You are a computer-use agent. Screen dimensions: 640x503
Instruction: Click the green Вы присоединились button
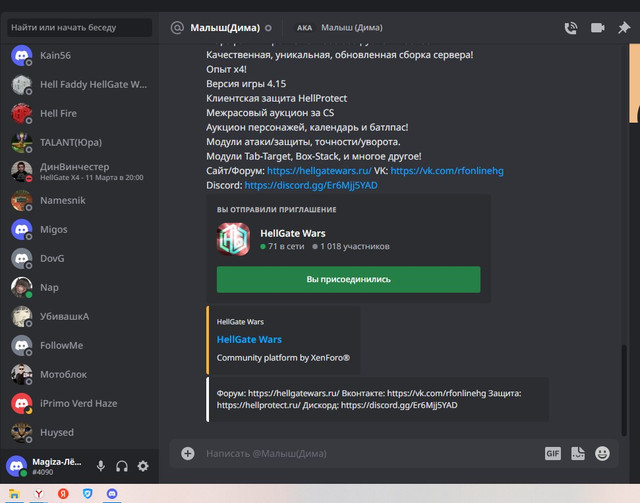tap(349, 279)
